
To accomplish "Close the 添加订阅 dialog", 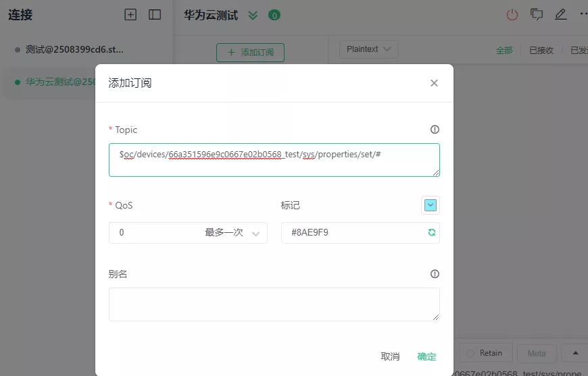I will [x=434, y=83].
